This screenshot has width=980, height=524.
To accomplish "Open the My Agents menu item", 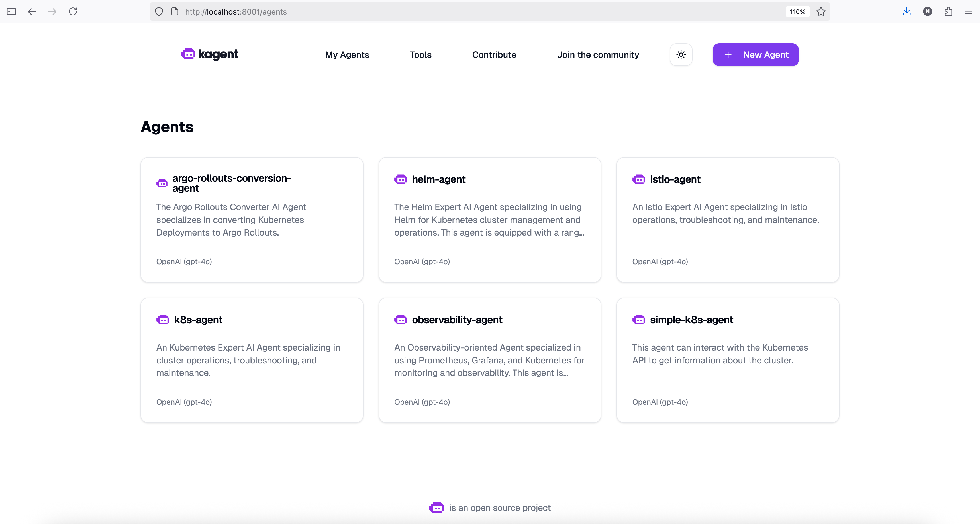I will click(347, 54).
